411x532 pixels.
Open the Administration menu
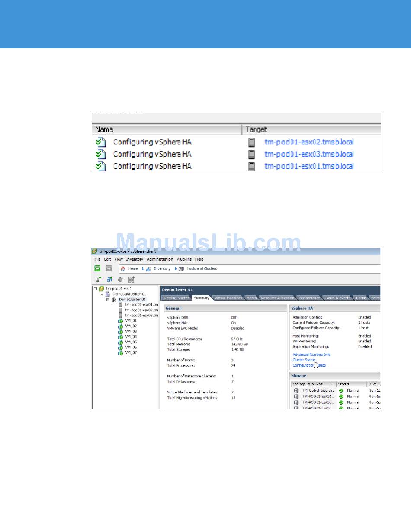click(x=160, y=259)
